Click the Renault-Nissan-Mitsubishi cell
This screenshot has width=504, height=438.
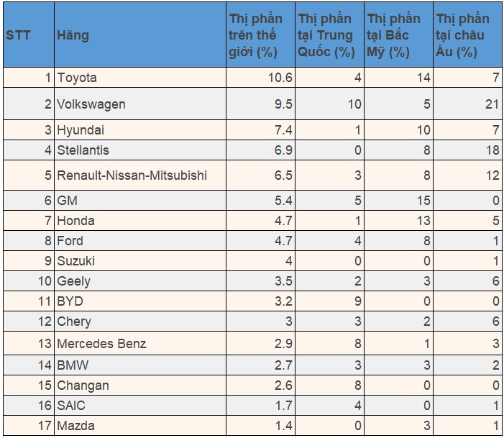click(140, 175)
